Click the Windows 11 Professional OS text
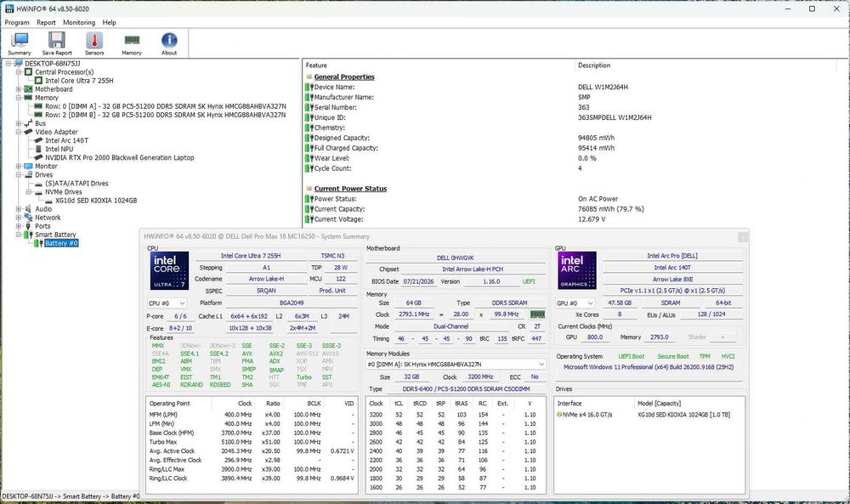Viewport: 850px width, 504px height. 648,367
